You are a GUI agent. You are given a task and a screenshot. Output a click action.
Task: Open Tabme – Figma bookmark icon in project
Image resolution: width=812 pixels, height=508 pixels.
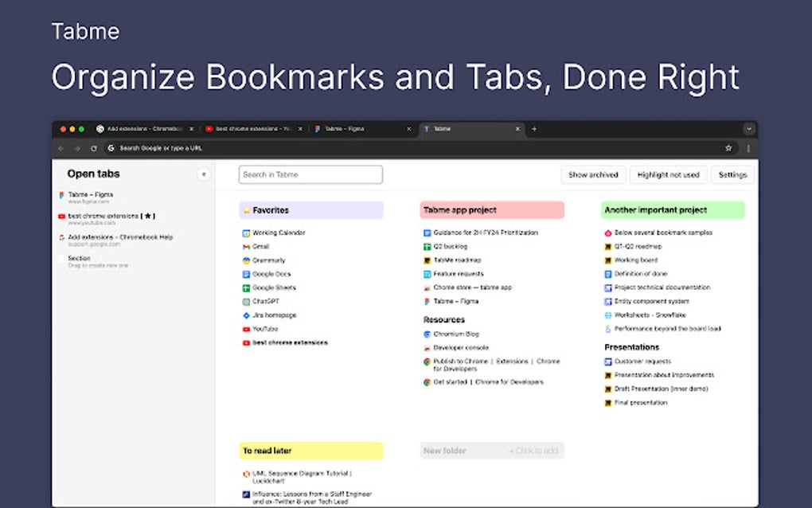[427, 302]
